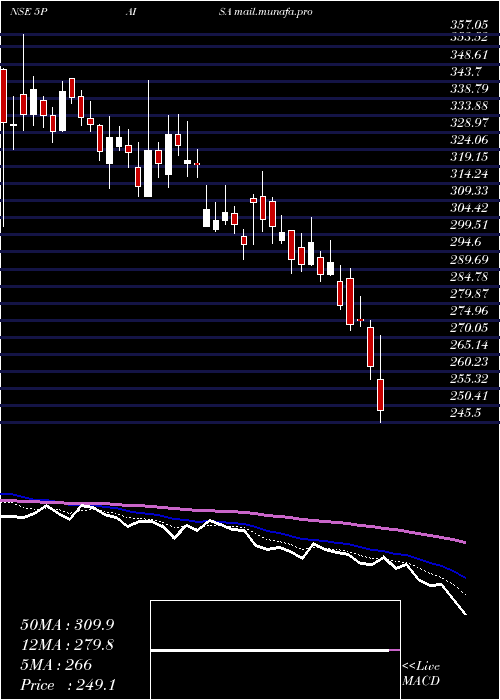The height and width of the screenshot is (700, 500).
Task: Click the 265.14 price axis label
Action: 468,345
